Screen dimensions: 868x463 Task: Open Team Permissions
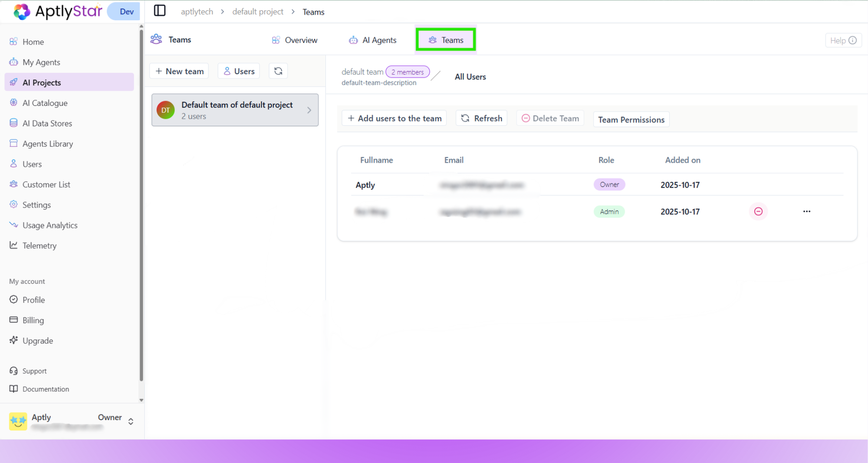[x=631, y=119]
